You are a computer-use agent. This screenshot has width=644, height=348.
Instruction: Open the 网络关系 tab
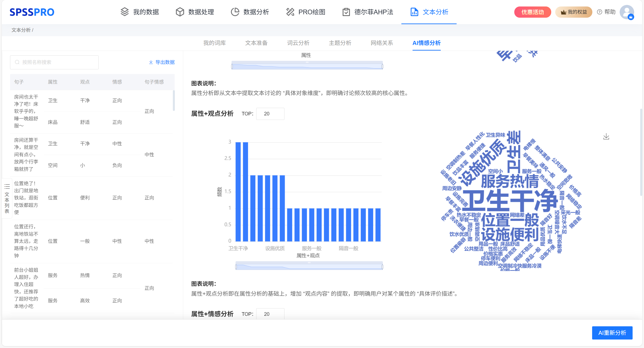(381, 43)
